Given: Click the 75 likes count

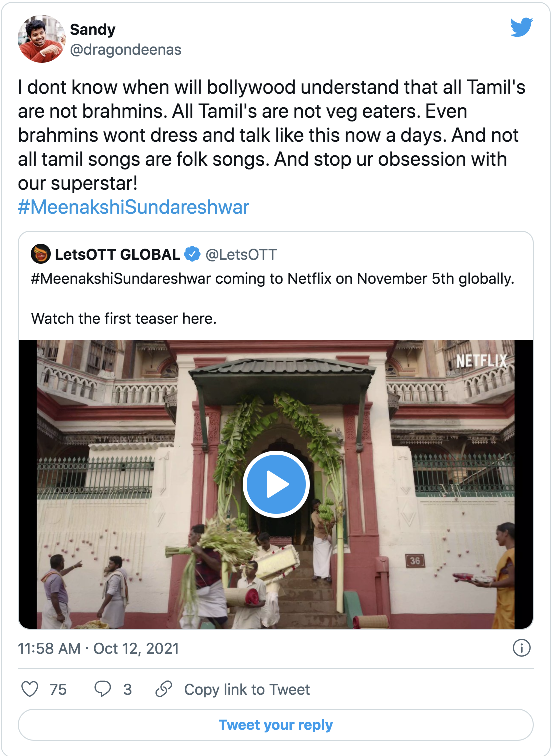Looking at the screenshot, I should pyautogui.click(x=58, y=690).
